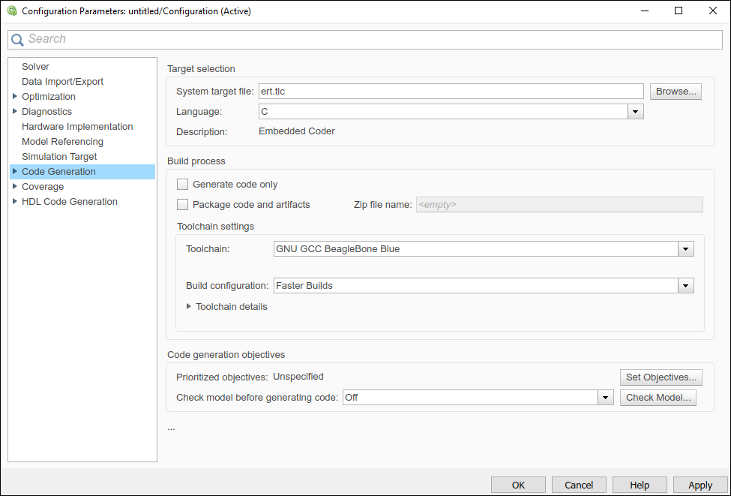731x496 pixels.
Task: Toggle Package code and artifacts checkbox
Action: pyautogui.click(x=182, y=204)
